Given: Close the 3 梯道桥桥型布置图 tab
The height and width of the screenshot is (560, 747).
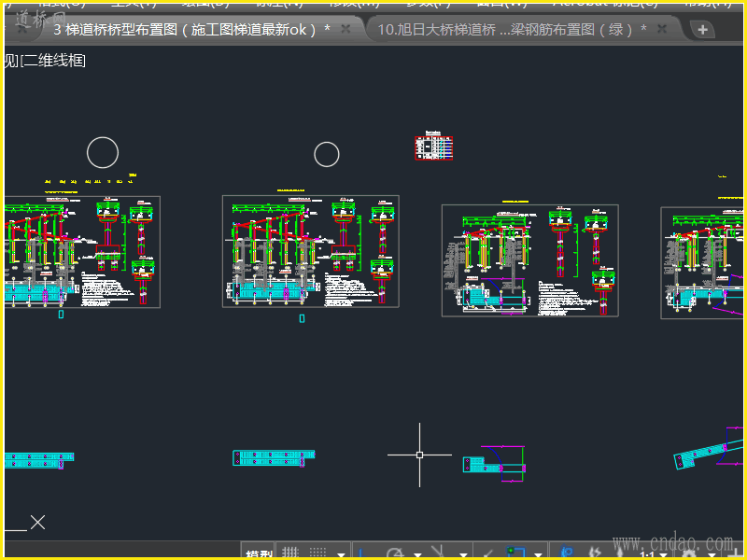Looking at the screenshot, I should (x=345, y=30).
